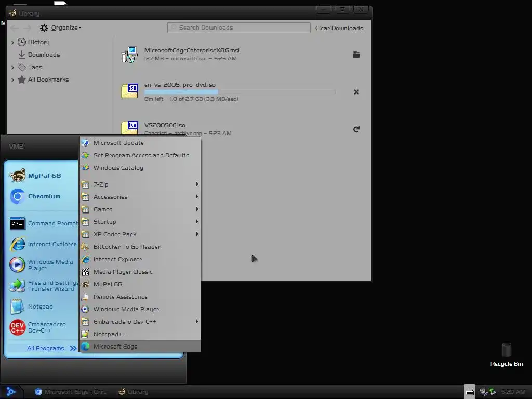Open Command Prompt icon in Start menu

[x=17, y=223]
